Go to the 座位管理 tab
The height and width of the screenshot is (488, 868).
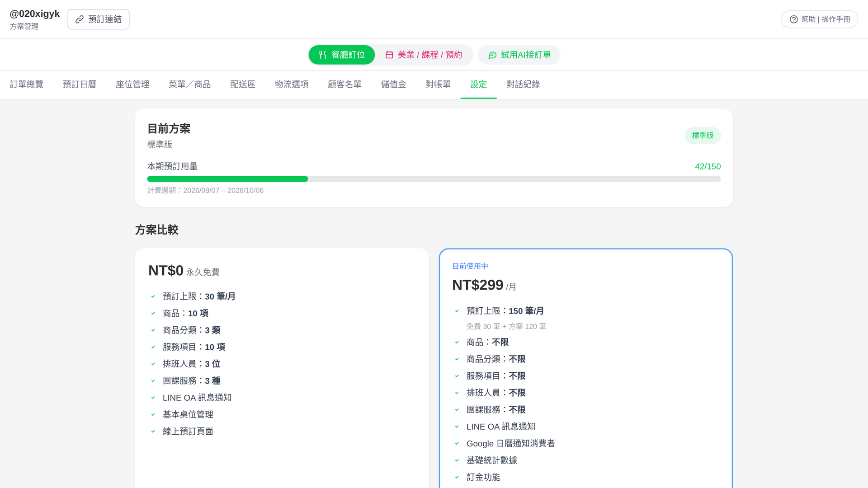coord(132,84)
